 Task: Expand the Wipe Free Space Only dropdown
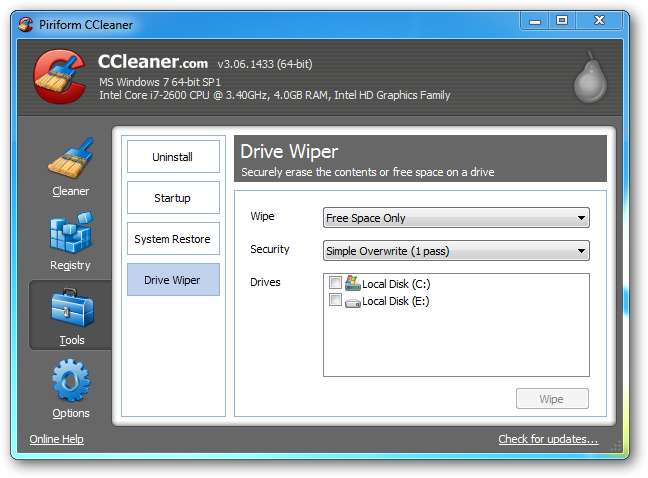456,218
